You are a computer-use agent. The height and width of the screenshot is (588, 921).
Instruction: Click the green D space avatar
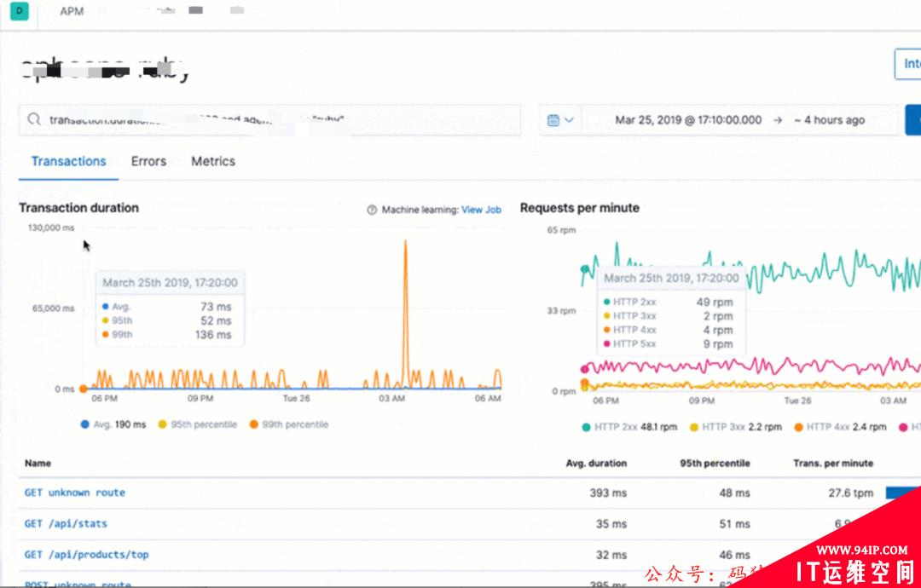[20, 11]
